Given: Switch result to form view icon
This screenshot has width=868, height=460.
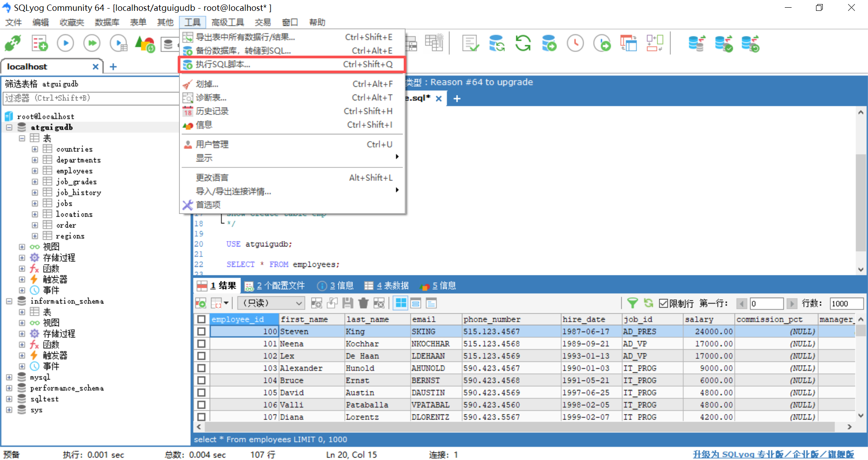Looking at the screenshot, I should [416, 303].
